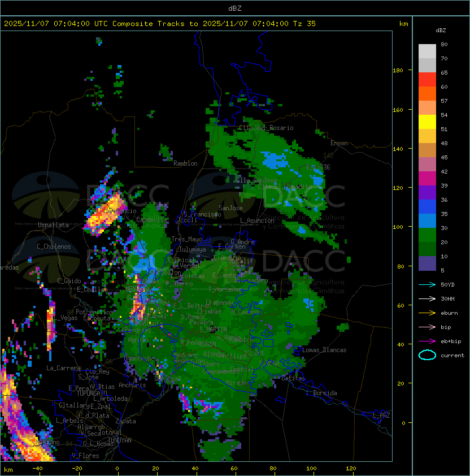The height and width of the screenshot is (476, 470).
Task: Click the Catitas map label
Action: click(x=293, y=379)
